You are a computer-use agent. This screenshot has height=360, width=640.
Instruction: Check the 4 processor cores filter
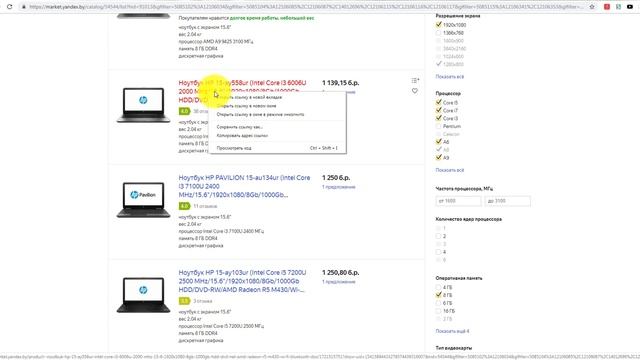(x=439, y=252)
